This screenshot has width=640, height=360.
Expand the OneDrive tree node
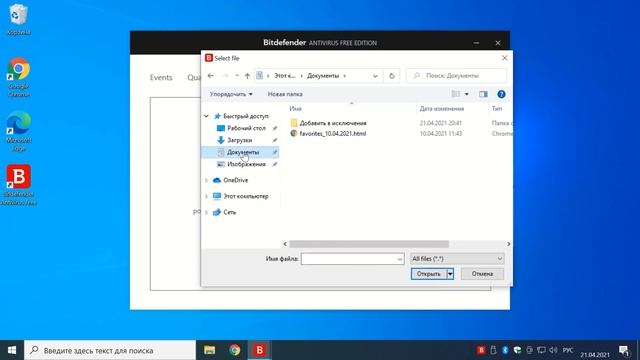207,180
